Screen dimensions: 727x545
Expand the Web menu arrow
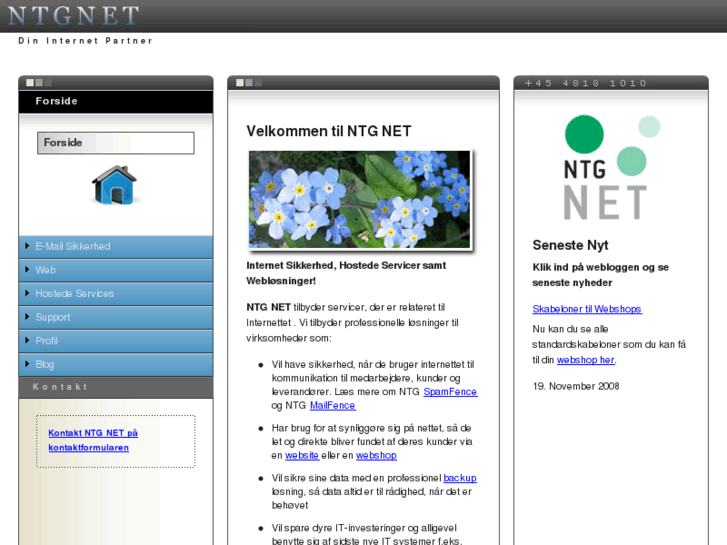27,269
